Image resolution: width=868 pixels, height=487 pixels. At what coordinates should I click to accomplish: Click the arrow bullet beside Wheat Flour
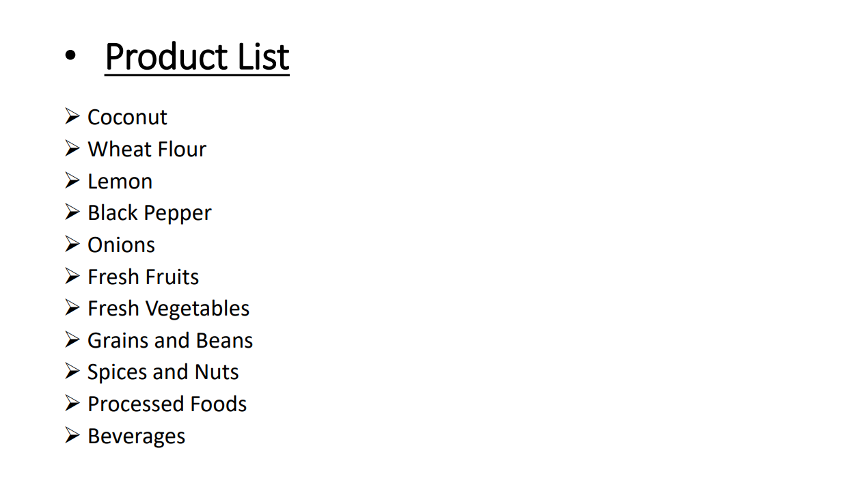(72, 148)
